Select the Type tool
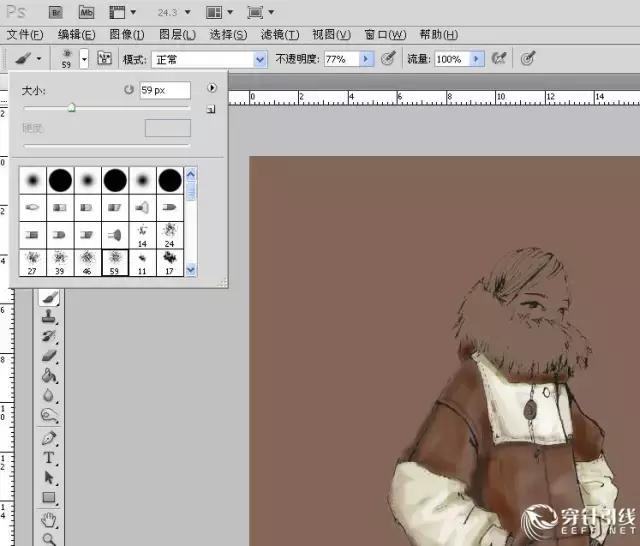This screenshot has width=640, height=546. (x=49, y=458)
